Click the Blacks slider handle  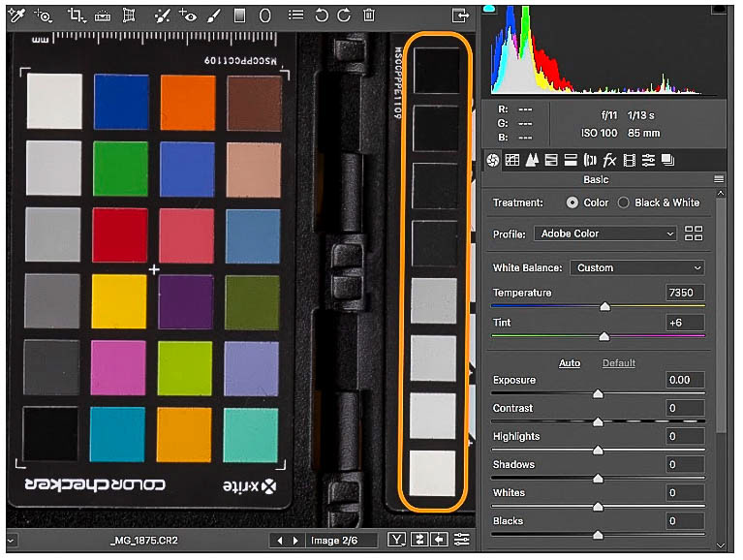[x=599, y=536]
